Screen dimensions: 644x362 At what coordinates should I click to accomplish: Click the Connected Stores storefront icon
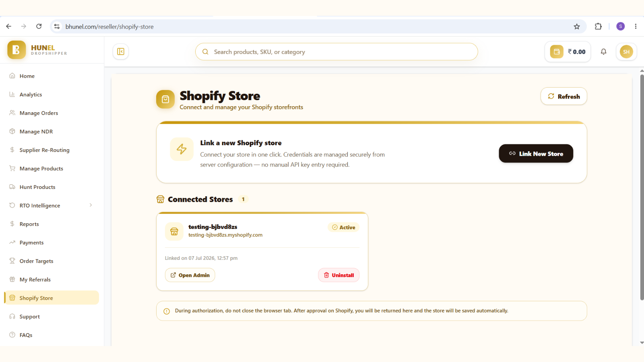tap(160, 199)
